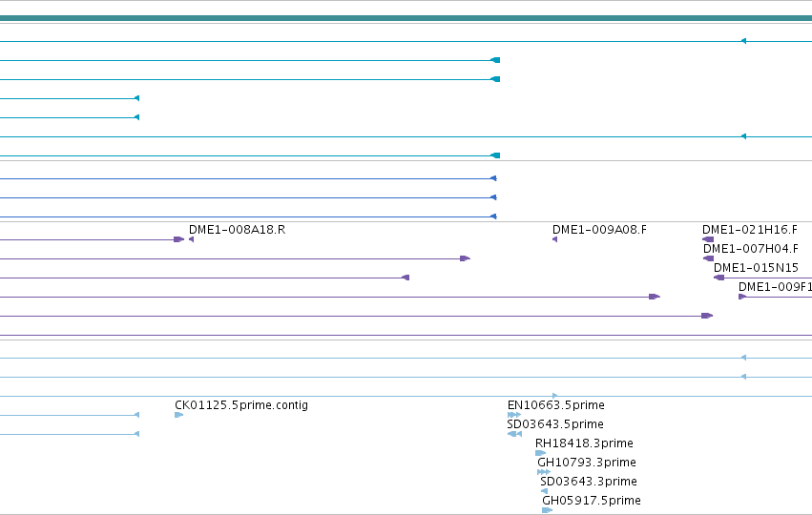Select the GH05917.5prime label
The width and height of the screenshot is (812, 515).
click(x=592, y=501)
